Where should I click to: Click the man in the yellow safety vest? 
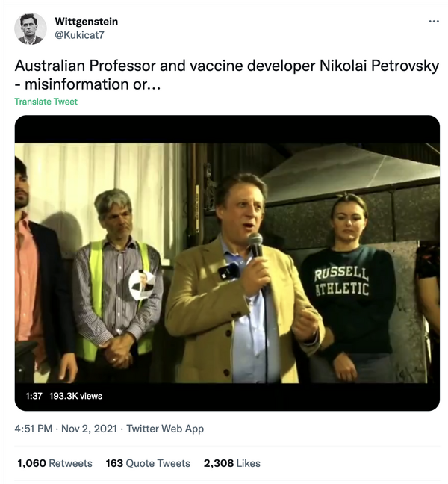(x=116, y=284)
